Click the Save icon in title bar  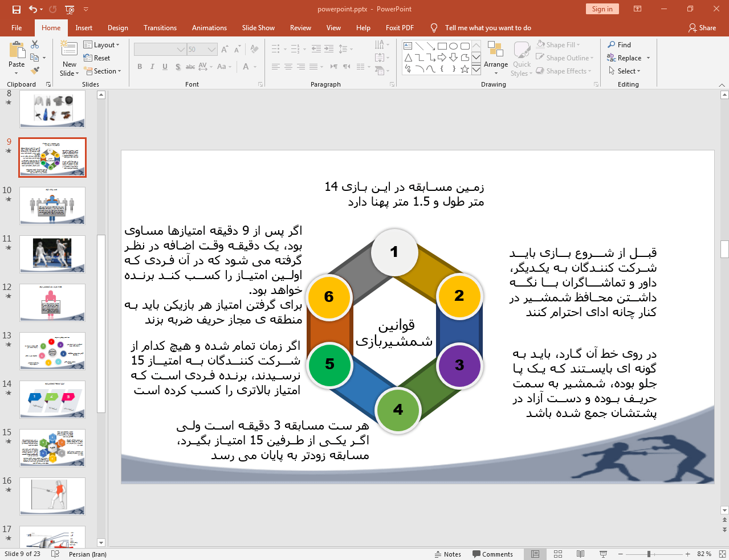point(17,9)
